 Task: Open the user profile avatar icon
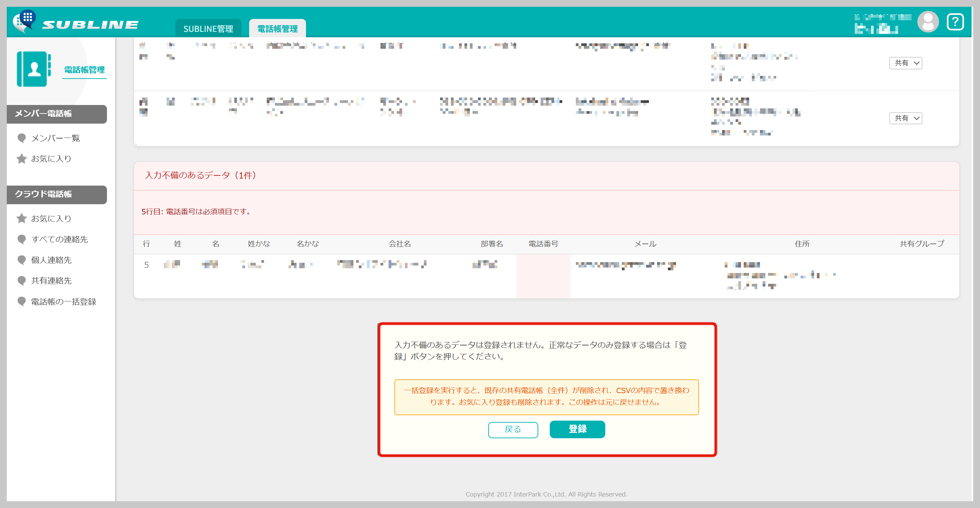pos(928,22)
